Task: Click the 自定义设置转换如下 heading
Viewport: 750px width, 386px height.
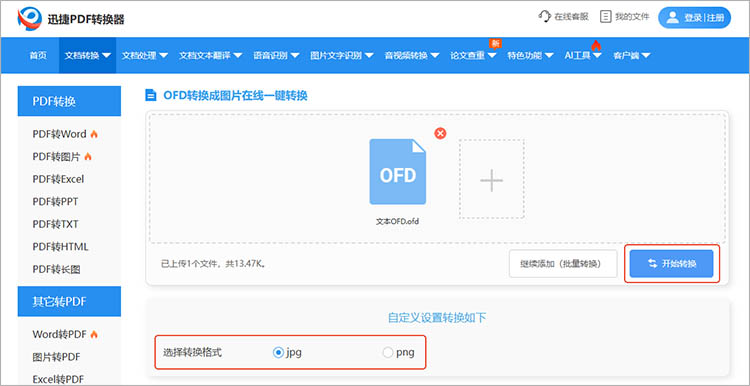Action: (437, 318)
